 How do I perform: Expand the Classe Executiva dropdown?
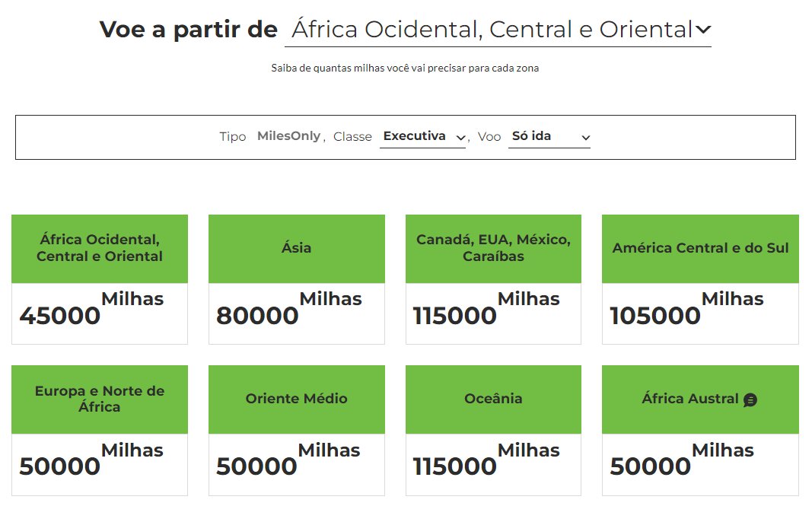(422, 137)
